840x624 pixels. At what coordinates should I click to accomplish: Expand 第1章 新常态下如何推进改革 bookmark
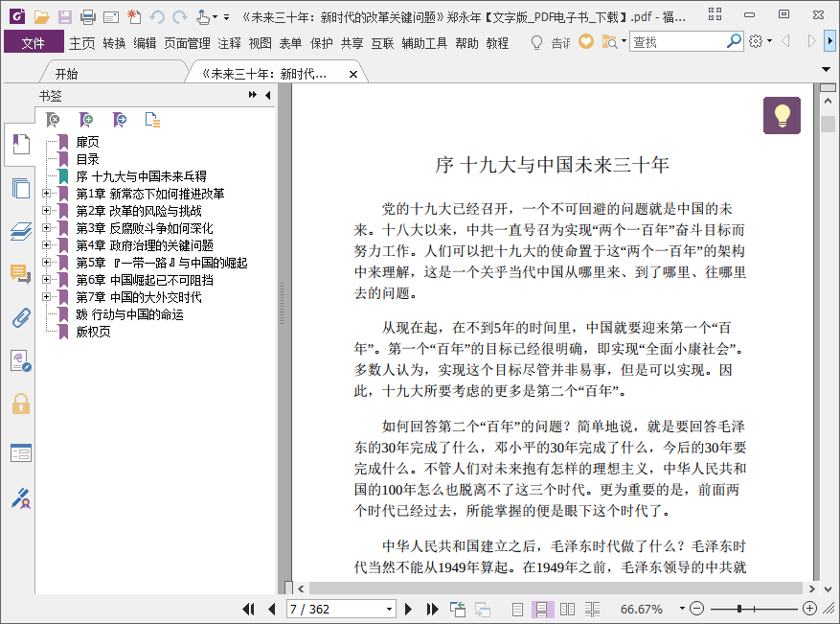(x=47, y=194)
